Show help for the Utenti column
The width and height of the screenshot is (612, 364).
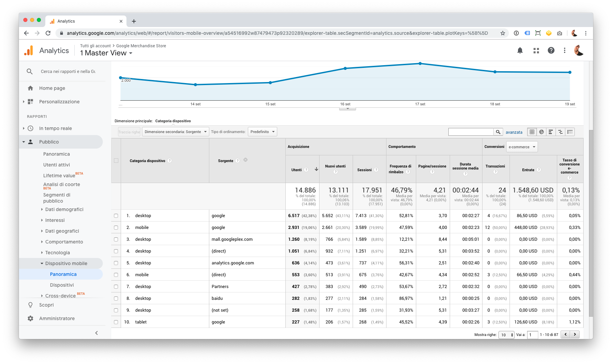coord(306,170)
